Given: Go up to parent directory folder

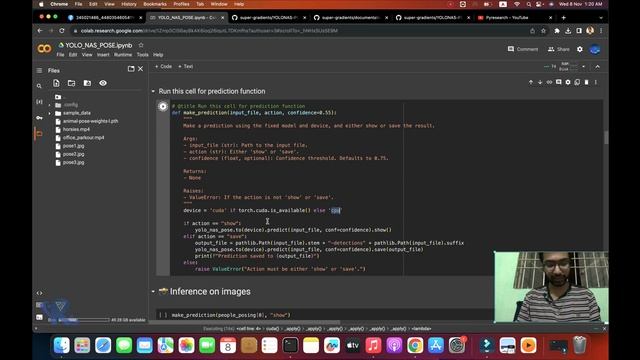Looking at the screenshot, I should click(x=58, y=97).
